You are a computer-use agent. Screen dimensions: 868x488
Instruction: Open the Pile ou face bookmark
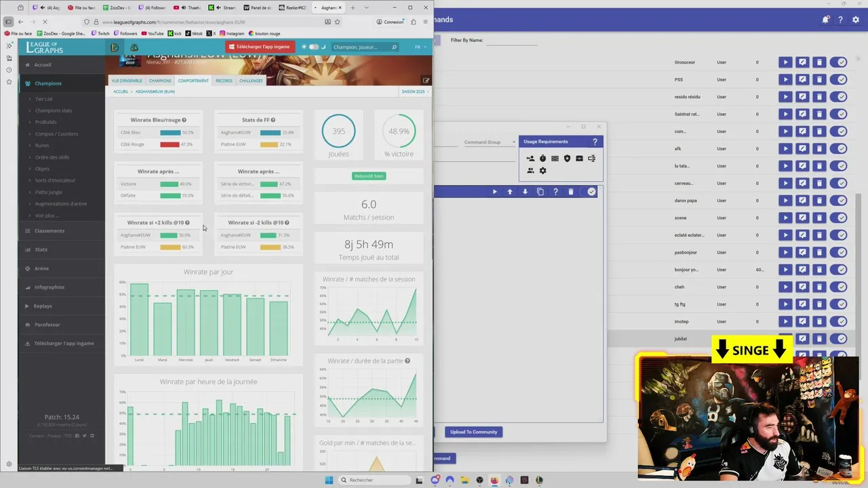[x=18, y=33]
